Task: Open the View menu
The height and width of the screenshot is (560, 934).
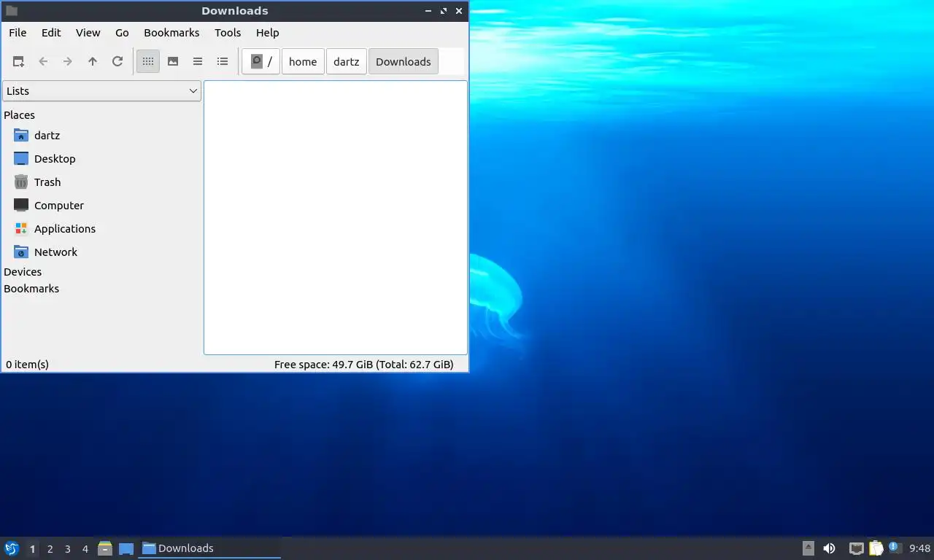Action: pos(88,33)
